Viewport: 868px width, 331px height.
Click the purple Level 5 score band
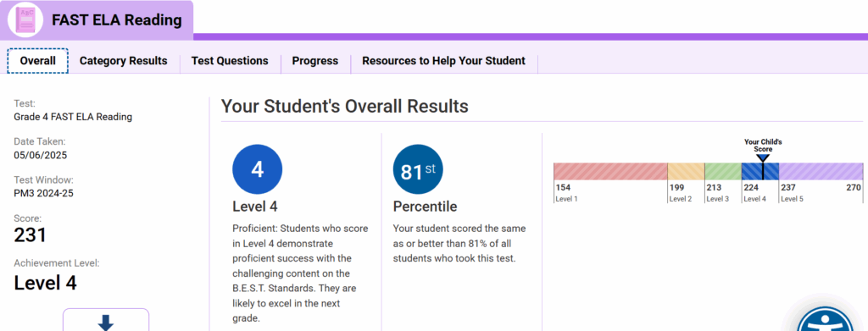tap(821, 171)
